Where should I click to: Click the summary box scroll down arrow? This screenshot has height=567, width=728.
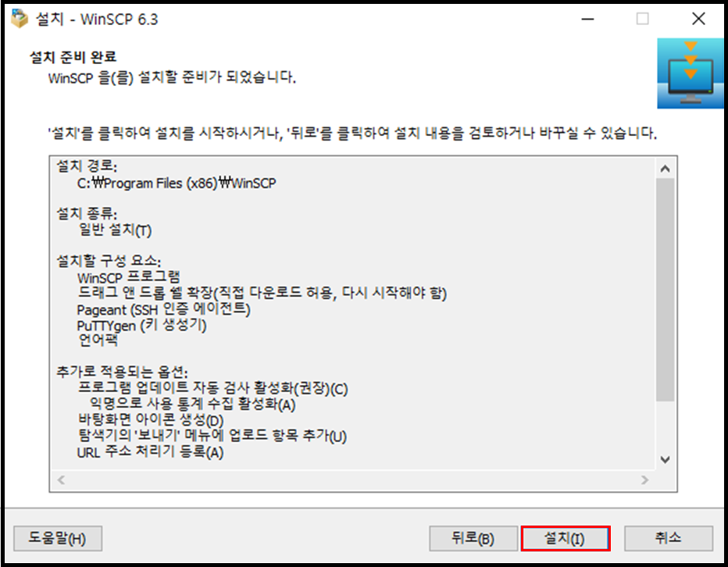coord(666,460)
